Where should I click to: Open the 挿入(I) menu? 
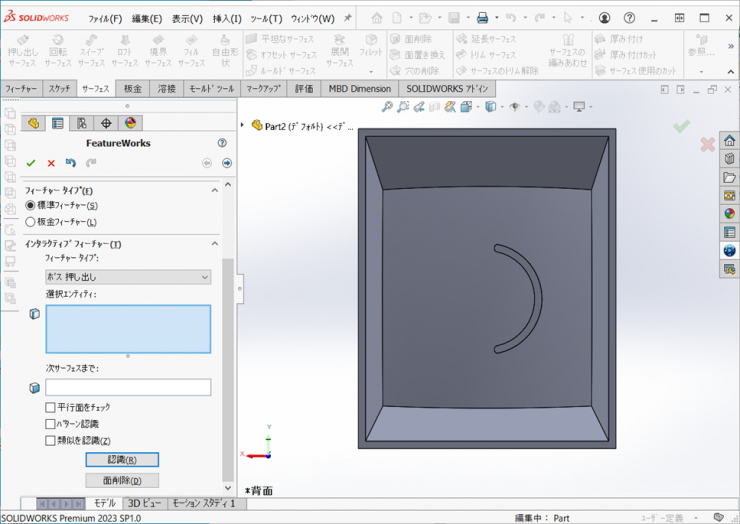pos(226,18)
